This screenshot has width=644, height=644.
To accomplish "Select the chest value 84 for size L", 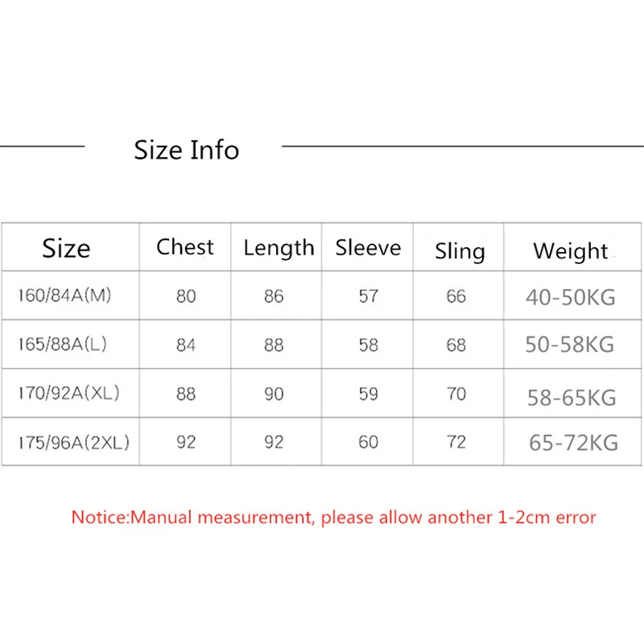I will tap(186, 345).
